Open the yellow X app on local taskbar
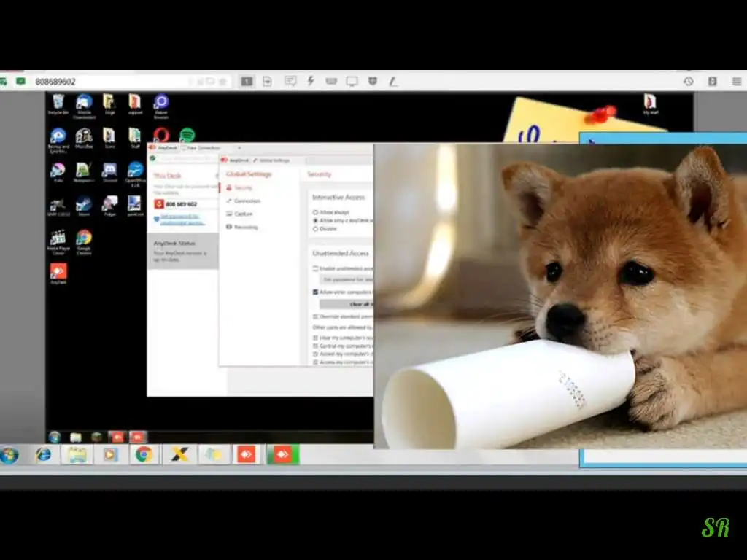This screenshot has width=747, height=560. 179,455
